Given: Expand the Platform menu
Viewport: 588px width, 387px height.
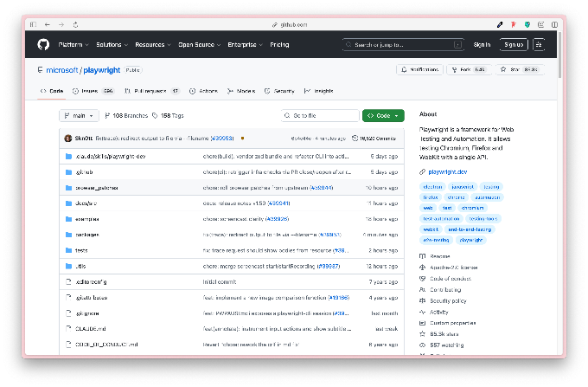Looking at the screenshot, I should pyautogui.click(x=73, y=45).
